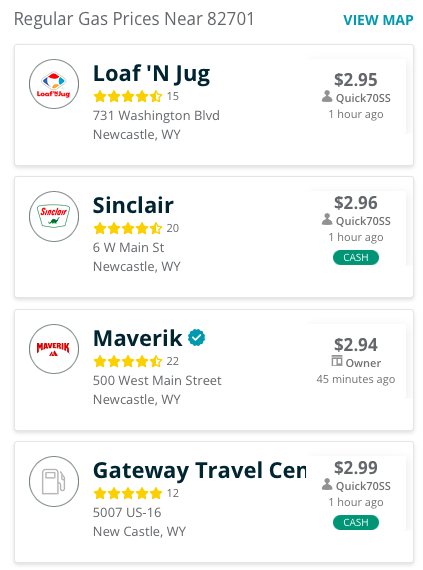Select the $2.94 price at Maverik

point(356,345)
